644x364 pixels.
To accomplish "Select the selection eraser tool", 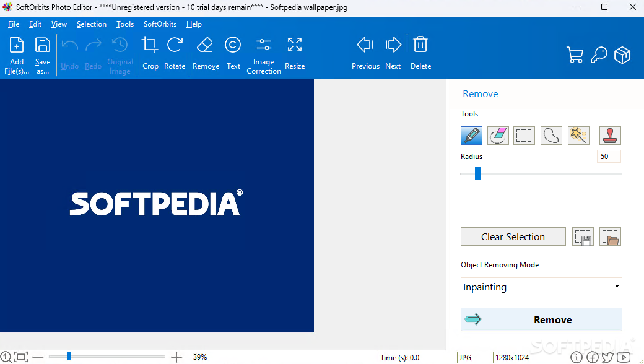I will (498, 135).
